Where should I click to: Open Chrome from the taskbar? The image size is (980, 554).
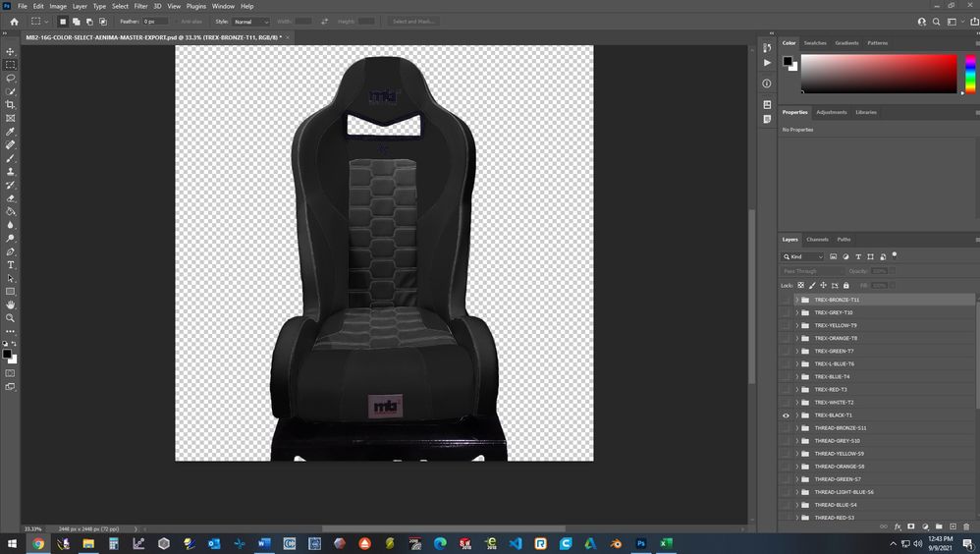[38, 543]
